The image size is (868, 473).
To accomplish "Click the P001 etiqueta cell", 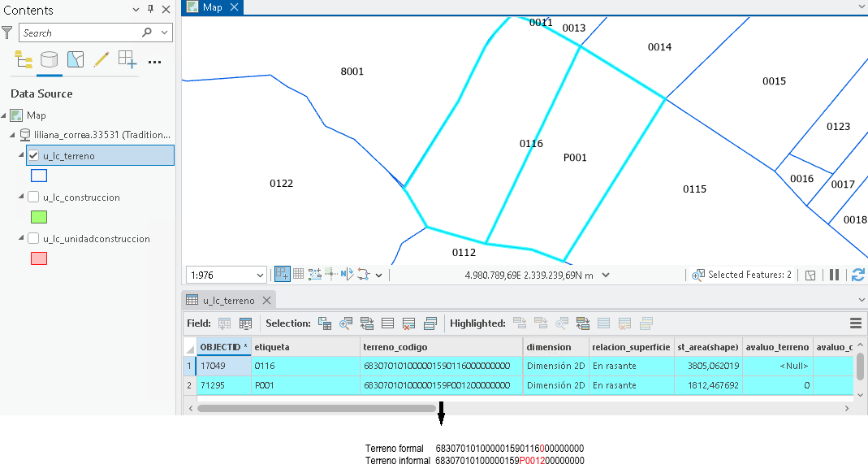I will tap(305, 385).
